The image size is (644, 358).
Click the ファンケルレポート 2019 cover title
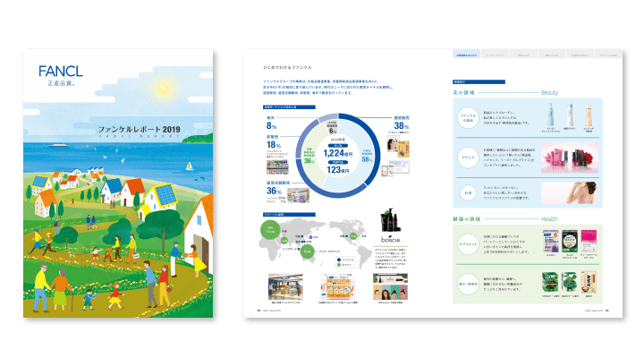click(x=139, y=130)
